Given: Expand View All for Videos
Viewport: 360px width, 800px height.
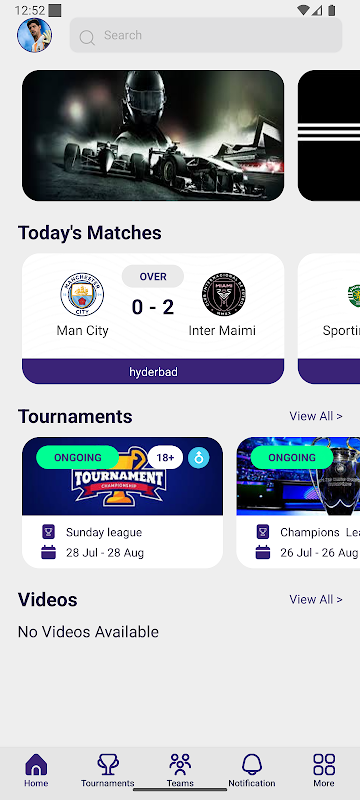Looking at the screenshot, I should [x=316, y=599].
